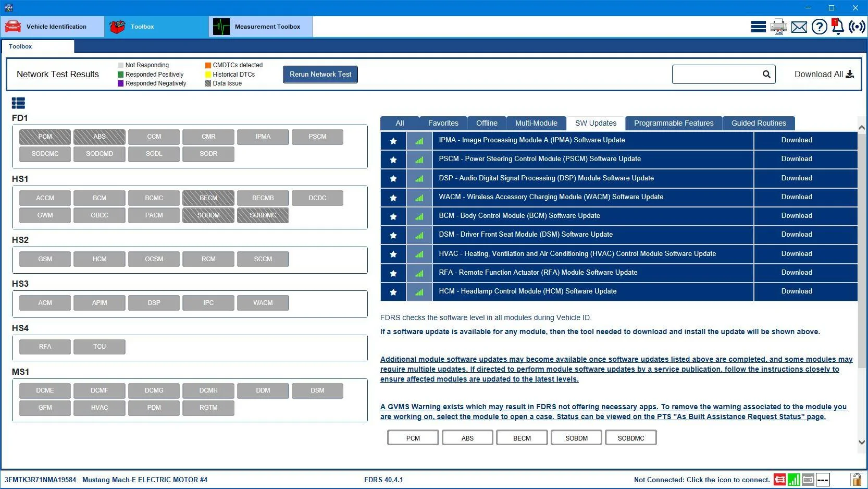Click Responded Negatively purple legend swatch

pos(121,83)
